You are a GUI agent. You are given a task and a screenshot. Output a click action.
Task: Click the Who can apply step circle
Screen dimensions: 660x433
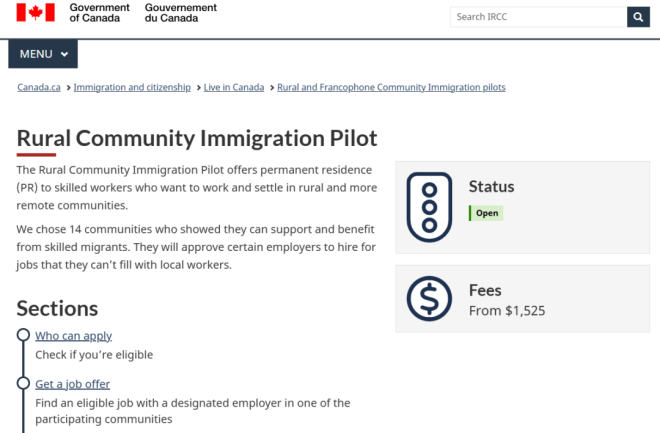23,336
